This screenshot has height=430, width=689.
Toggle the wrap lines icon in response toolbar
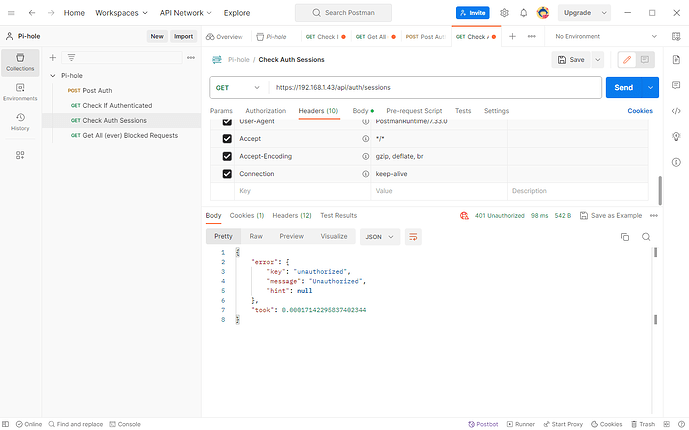(413, 237)
